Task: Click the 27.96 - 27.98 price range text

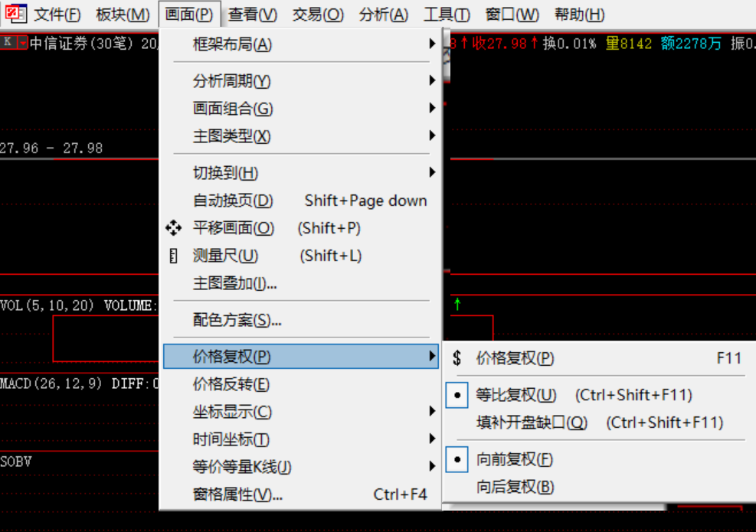Action: pos(51,148)
